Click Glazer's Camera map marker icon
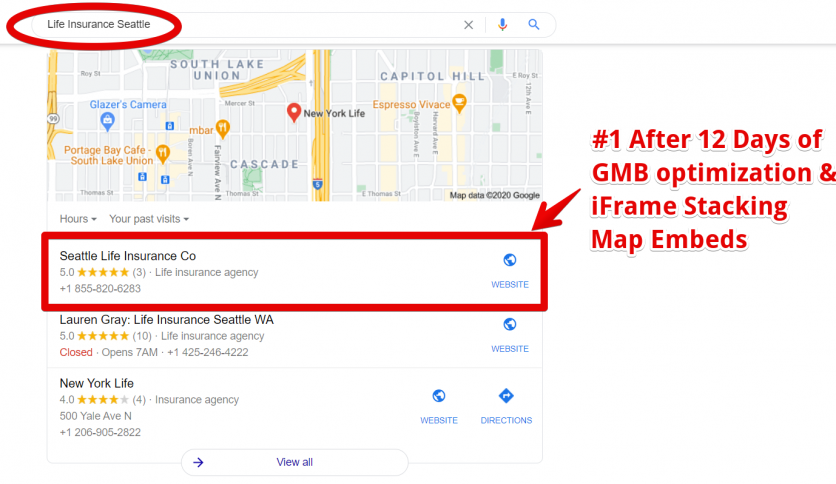The width and height of the screenshot is (836, 484). tap(108, 122)
